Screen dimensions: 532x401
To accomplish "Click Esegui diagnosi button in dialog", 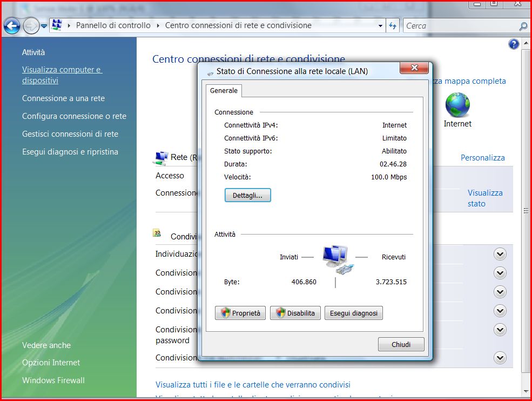I will tap(354, 313).
